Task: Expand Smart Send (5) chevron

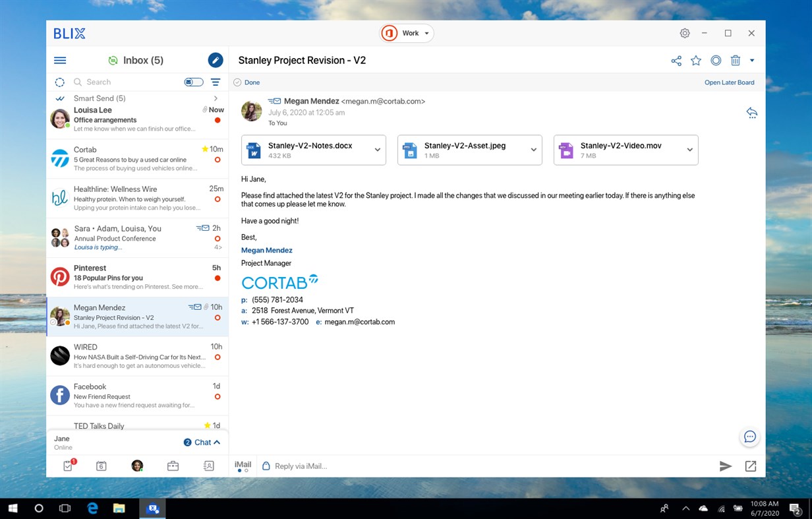Action: click(216, 98)
